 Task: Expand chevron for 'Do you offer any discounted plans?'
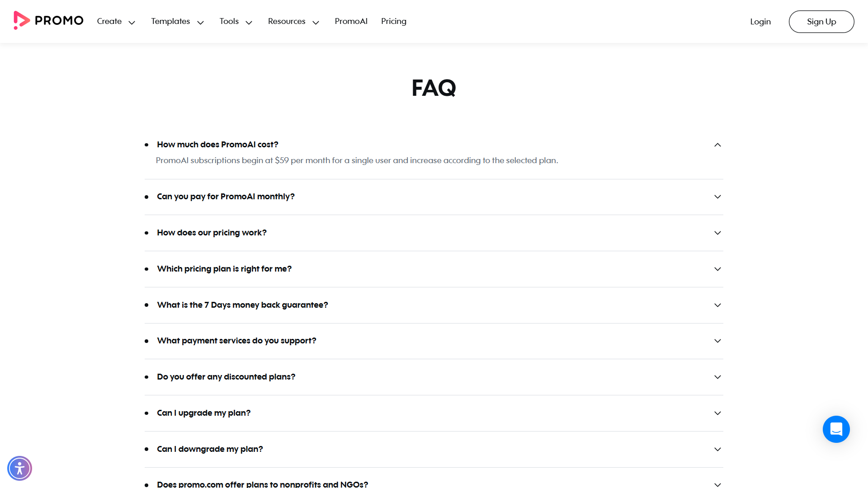pyautogui.click(x=717, y=377)
